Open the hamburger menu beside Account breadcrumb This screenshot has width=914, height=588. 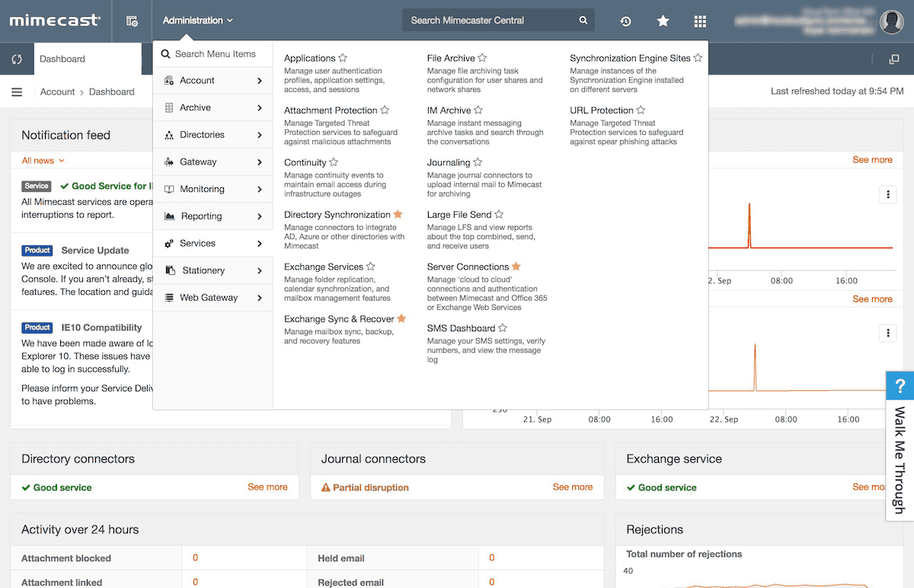pos(17,92)
